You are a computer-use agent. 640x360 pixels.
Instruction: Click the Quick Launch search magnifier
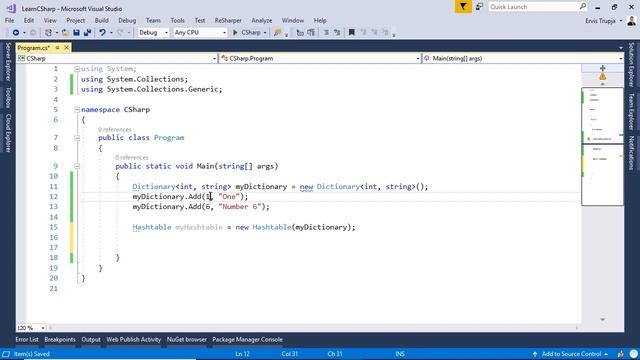(582, 7)
